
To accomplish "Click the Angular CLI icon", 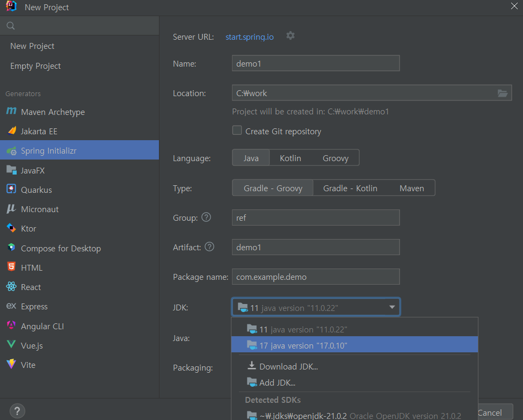I will (11, 325).
